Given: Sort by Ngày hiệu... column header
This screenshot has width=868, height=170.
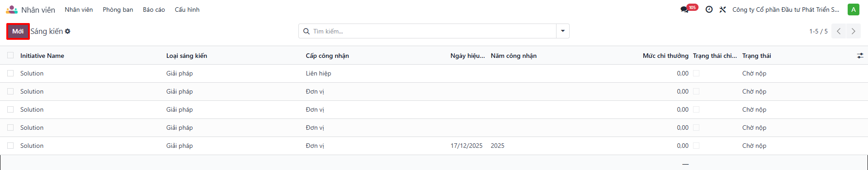Looking at the screenshot, I should tap(467, 56).
